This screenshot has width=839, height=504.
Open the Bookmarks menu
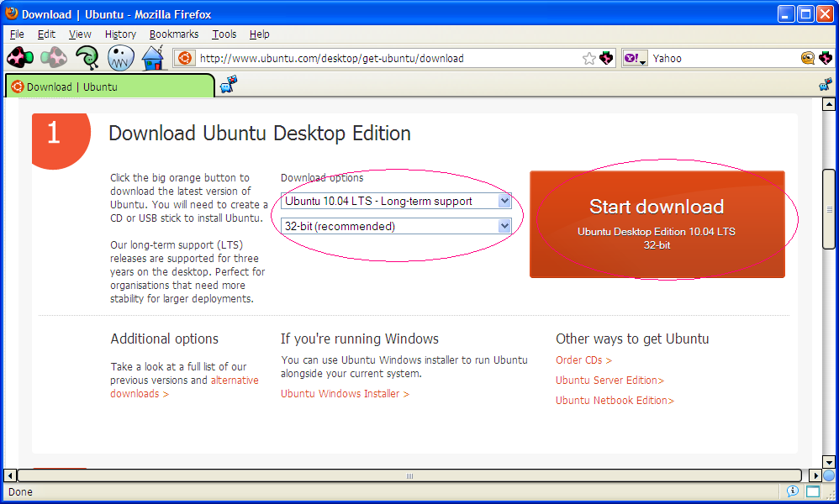(174, 34)
